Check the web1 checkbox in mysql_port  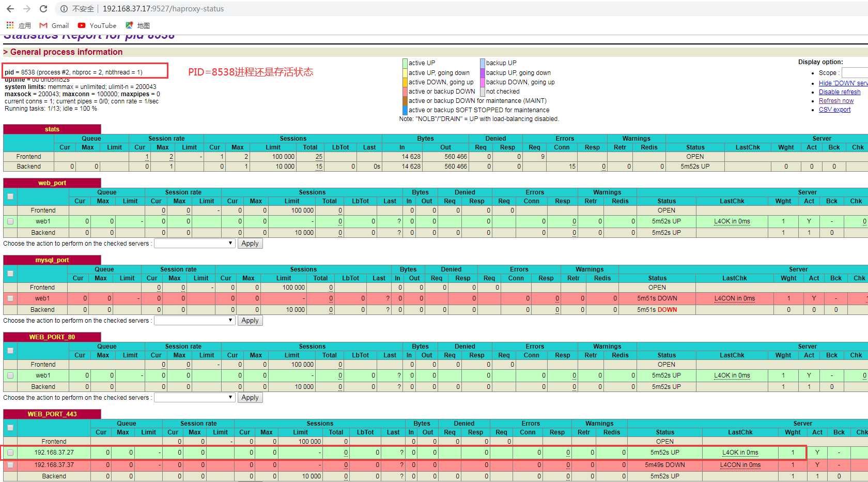(x=10, y=298)
